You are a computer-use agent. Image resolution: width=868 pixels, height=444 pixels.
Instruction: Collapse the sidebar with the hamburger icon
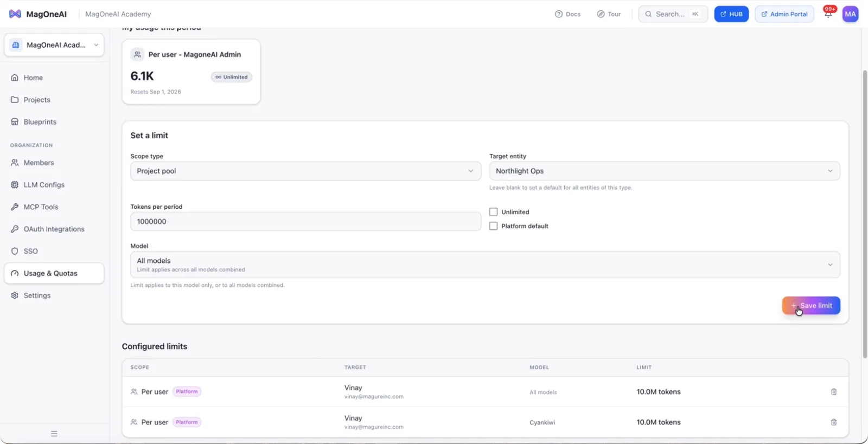[54, 434]
